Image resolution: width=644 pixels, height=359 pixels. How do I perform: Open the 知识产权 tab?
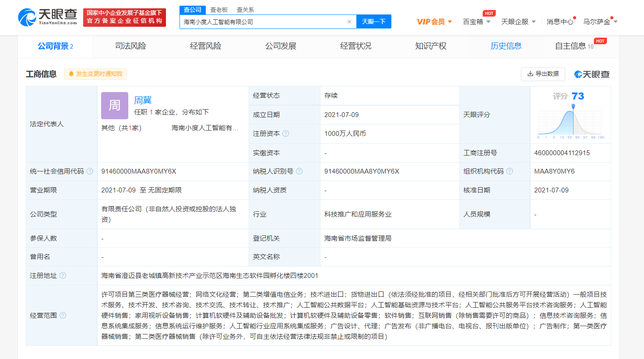431,46
